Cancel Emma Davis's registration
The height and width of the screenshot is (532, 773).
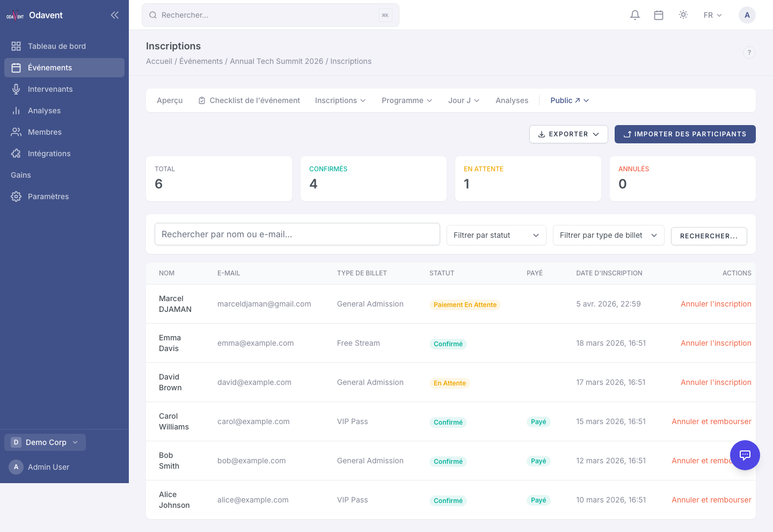pyautogui.click(x=716, y=343)
